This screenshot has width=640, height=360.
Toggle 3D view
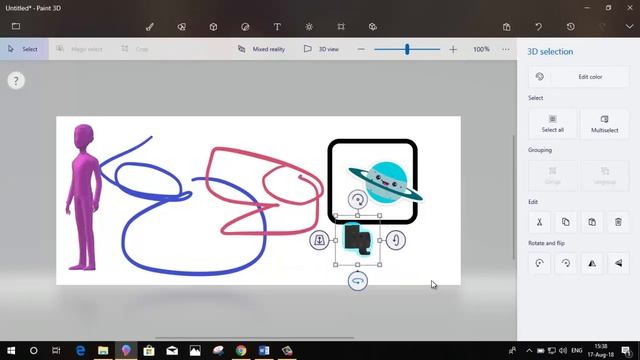[x=321, y=49]
